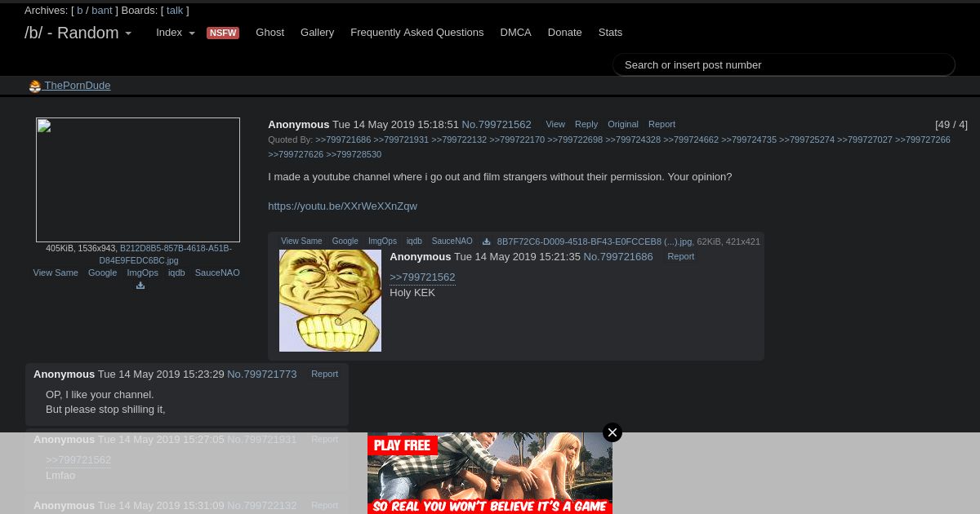The height and width of the screenshot is (514, 980).
Task: Open the youtu.be/XXrWeXXnZqw link
Action: click(342, 206)
